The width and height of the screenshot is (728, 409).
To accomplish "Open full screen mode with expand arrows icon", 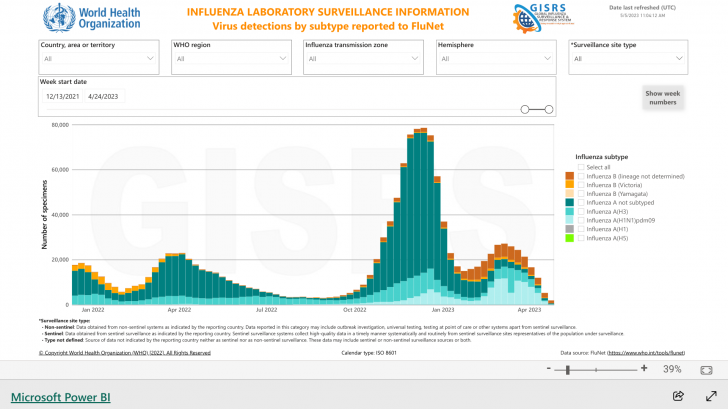I will point(707,396).
